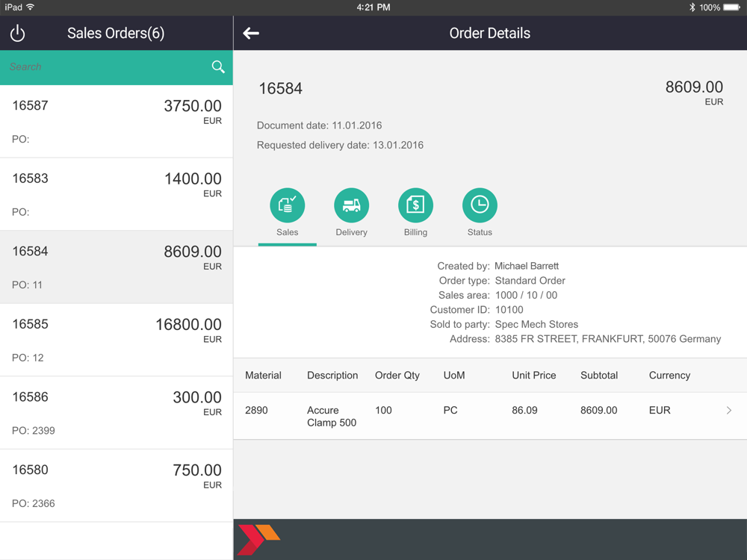Switch to the Billing tab label
This screenshot has height=560, width=747.
tap(415, 232)
